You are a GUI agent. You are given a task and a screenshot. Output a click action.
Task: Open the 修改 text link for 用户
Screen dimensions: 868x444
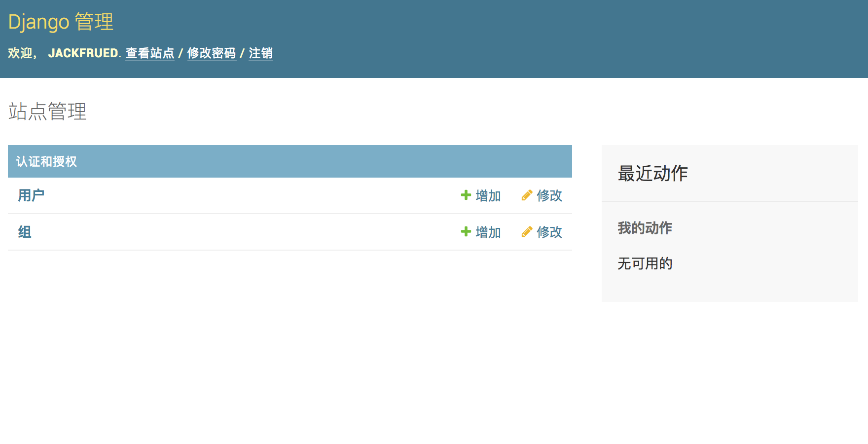[549, 196]
